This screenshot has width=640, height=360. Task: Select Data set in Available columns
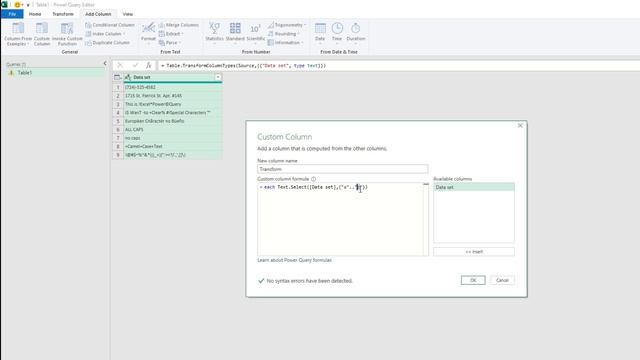click(x=473, y=187)
